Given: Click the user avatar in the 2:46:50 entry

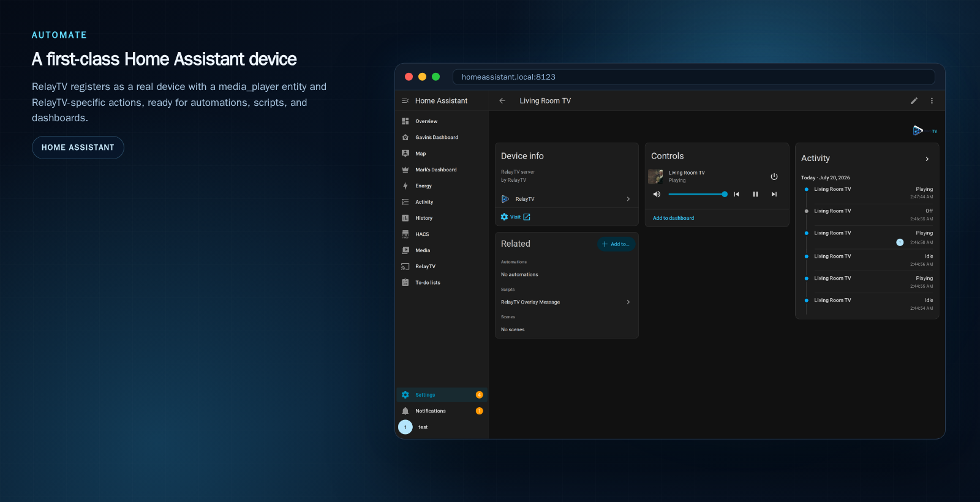Looking at the screenshot, I should pyautogui.click(x=900, y=242).
